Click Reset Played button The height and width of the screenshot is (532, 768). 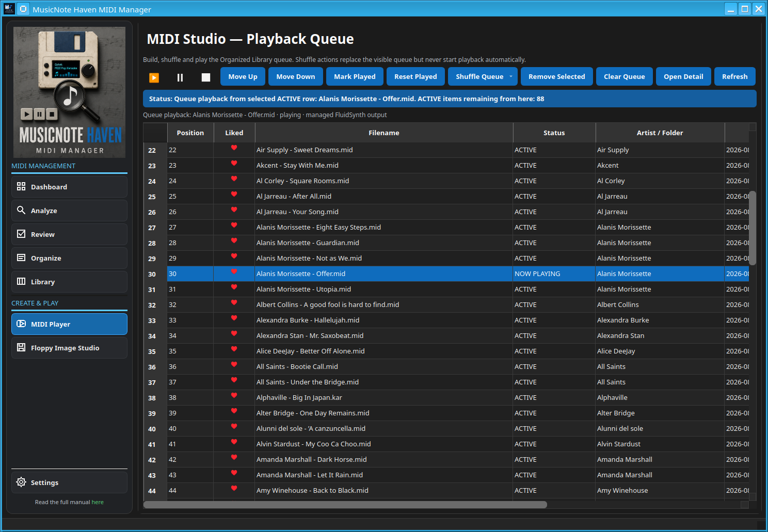[415, 76]
